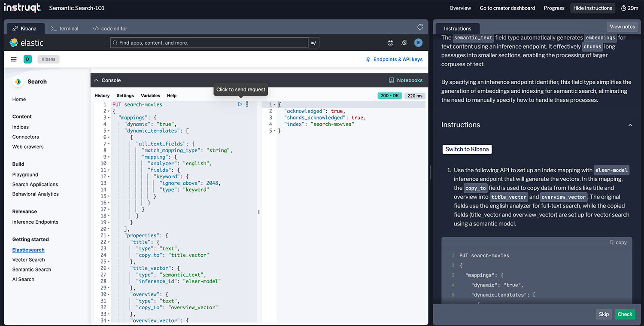
Task: Open the E user avatar menu
Action: coord(418,43)
